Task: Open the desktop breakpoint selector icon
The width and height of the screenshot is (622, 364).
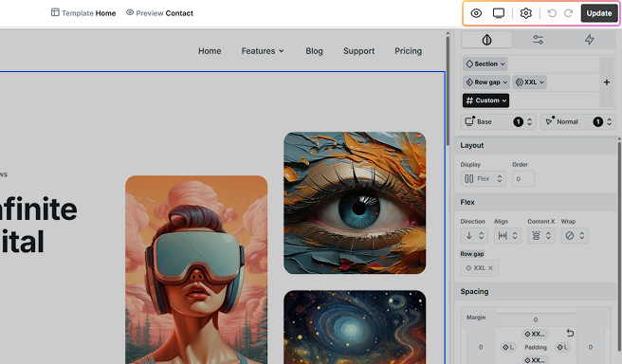Action: click(499, 13)
